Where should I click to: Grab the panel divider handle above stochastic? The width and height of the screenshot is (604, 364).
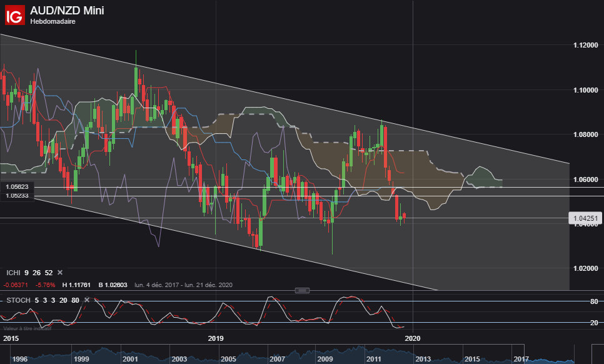[x=302, y=290]
